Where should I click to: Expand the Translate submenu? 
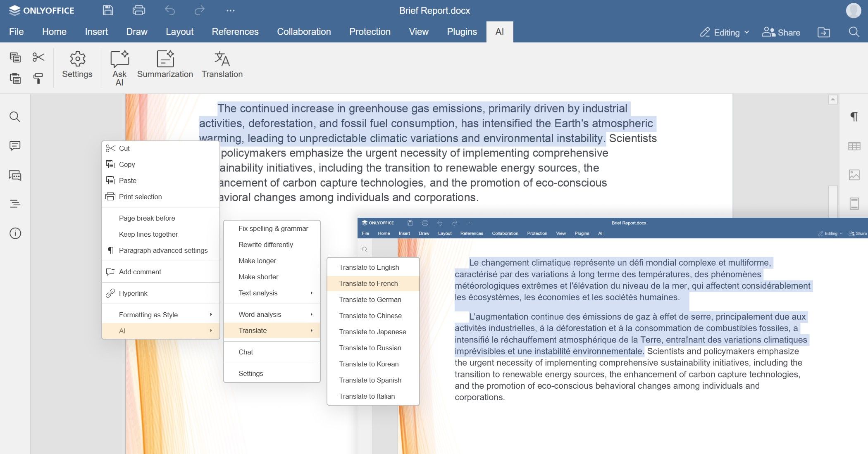point(272,330)
